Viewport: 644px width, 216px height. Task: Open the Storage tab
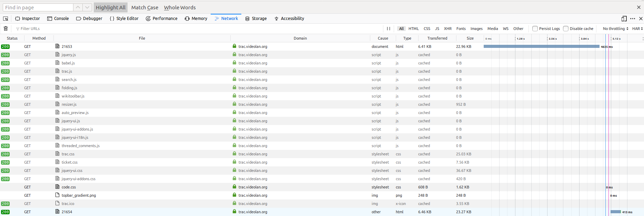point(256,19)
